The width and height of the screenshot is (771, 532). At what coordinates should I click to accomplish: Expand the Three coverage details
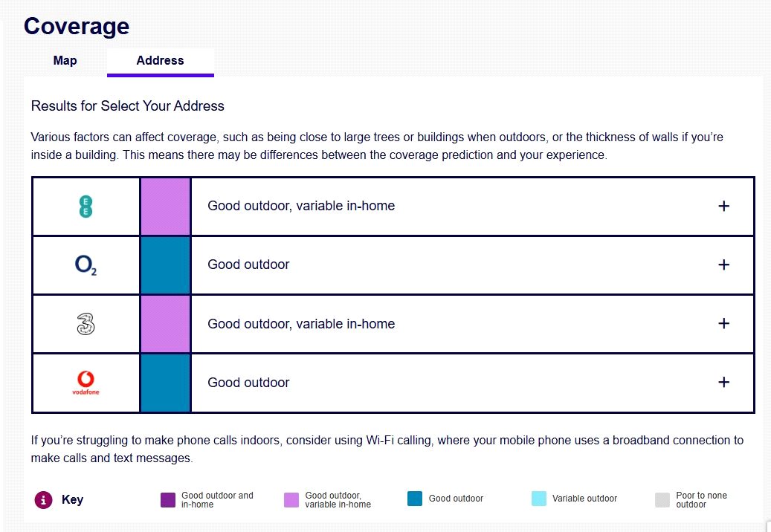click(x=723, y=324)
